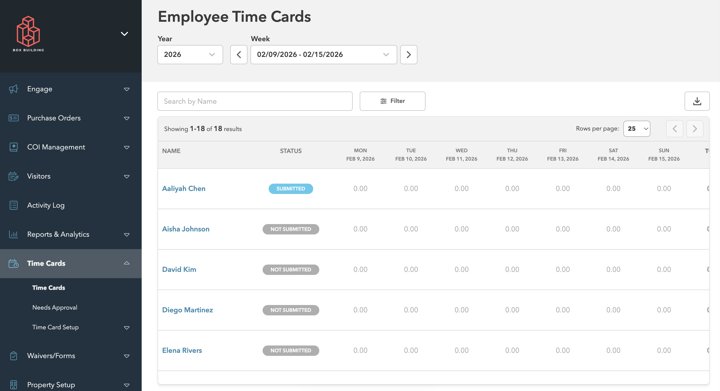Open Aaliyah Chen's time card
This screenshot has height=391, width=720.
click(x=184, y=189)
